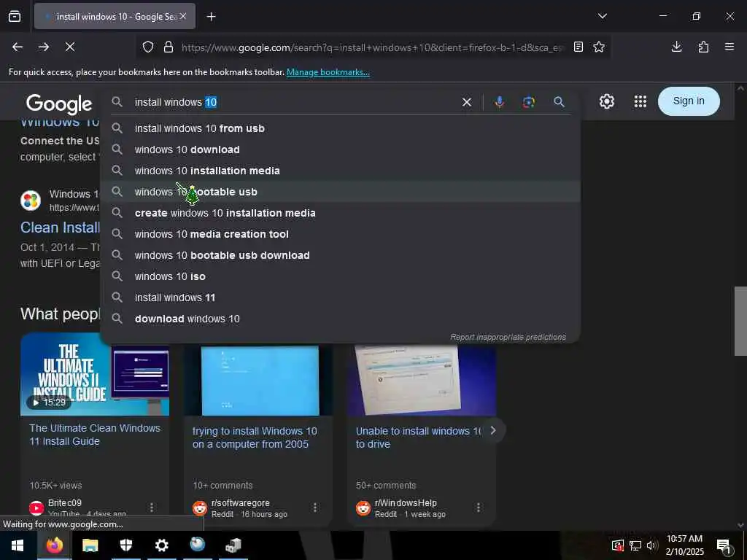Open the downloads panel
Image resolution: width=747 pixels, height=560 pixels.
click(676, 47)
